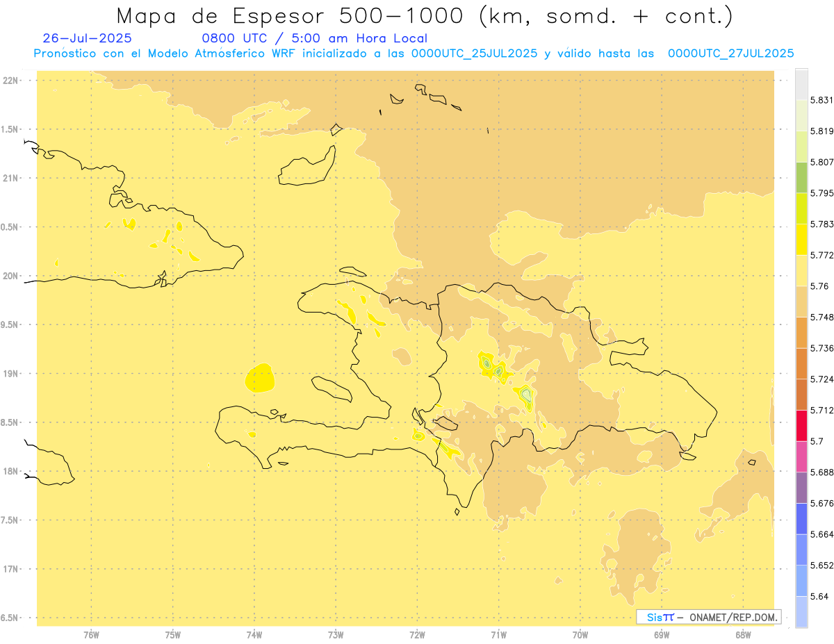Click the 5.748 legend value
Screen dimensions: 834x644
coord(822,317)
